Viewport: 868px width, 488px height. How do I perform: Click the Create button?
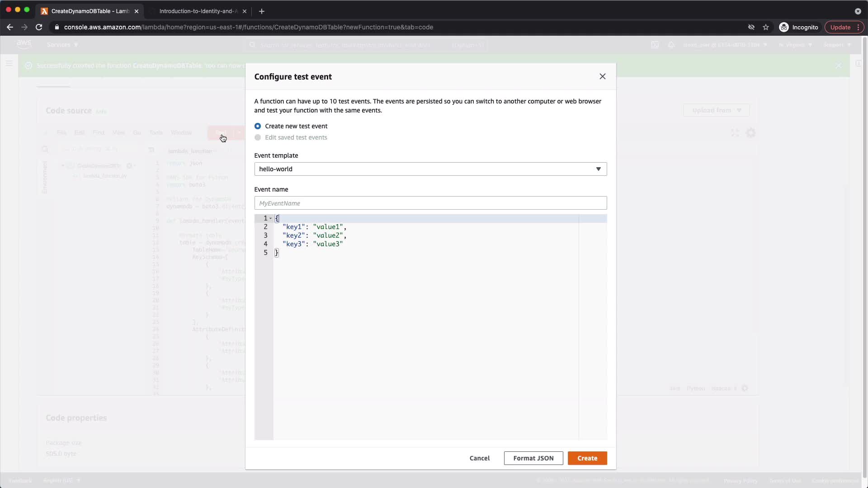coord(587,458)
